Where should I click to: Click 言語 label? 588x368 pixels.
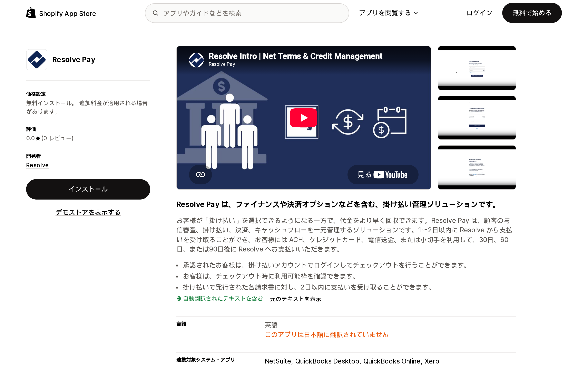tap(181, 324)
